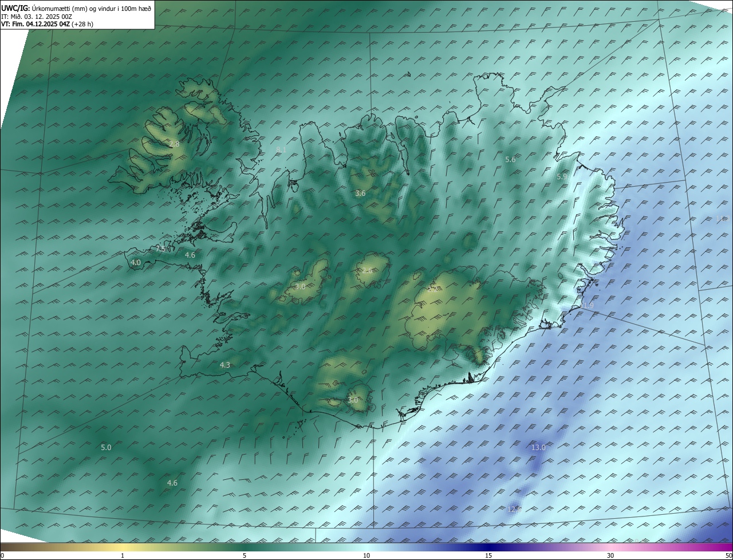
Task: Click the 5.6 value label on the map
Action: point(510,160)
